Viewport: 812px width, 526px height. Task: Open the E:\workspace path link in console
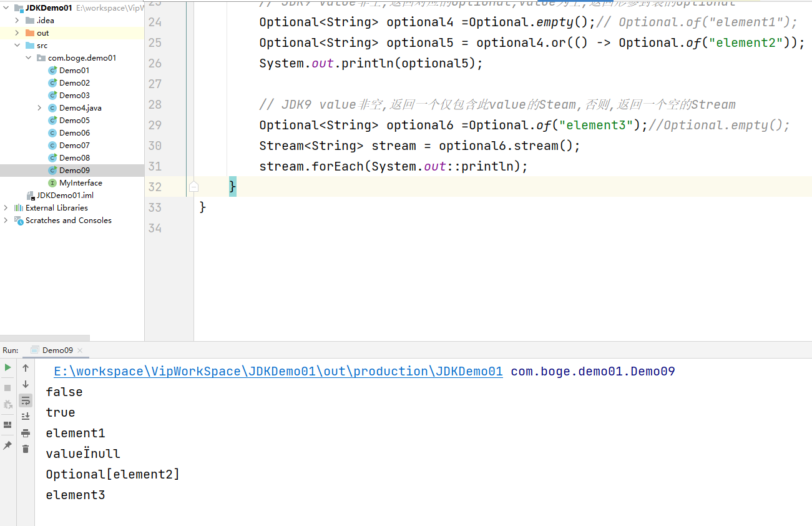tap(278, 371)
